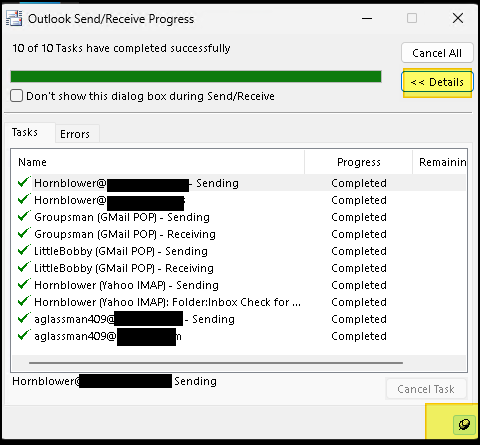Click the Cancel Task button
This screenshot has width=480, height=445.
coord(426,389)
